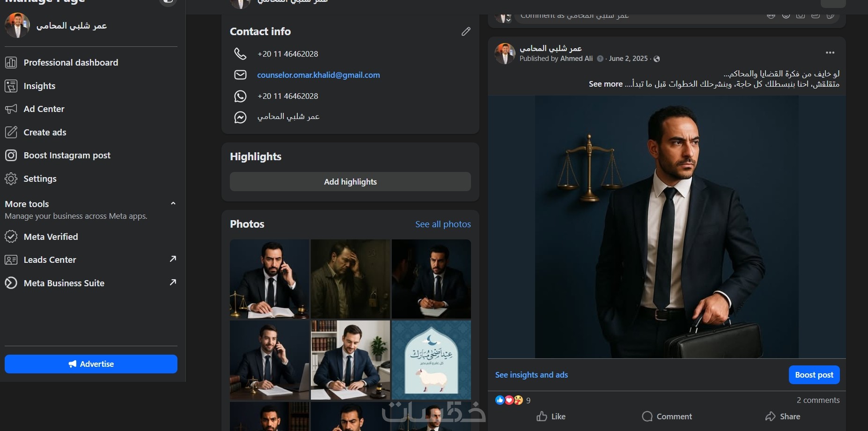The height and width of the screenshot is (431, 868).
Task: Share the lawyer post
Action: coord(783,416)
